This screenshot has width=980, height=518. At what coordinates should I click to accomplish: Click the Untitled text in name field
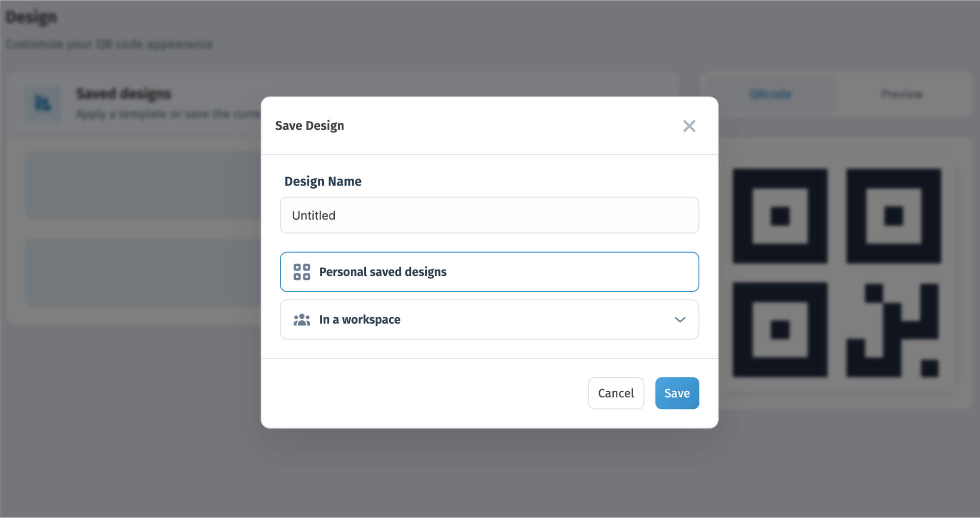click(314, 215)
